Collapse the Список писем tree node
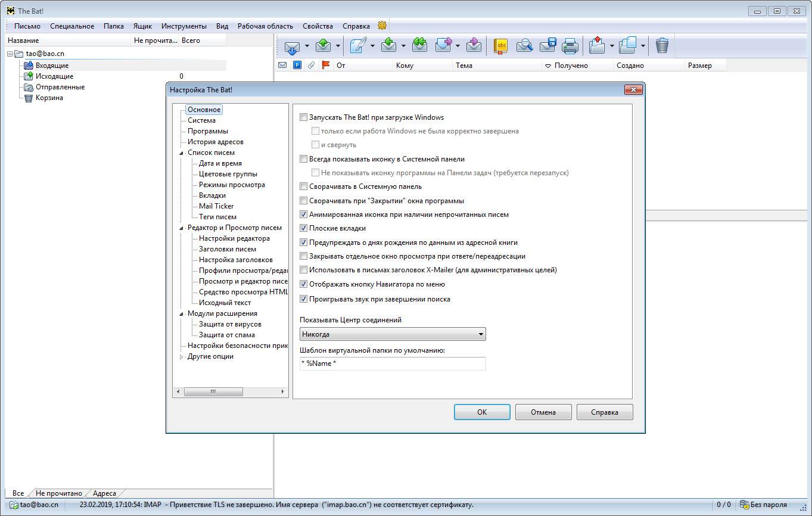This screenshot has width=812, height=516. [182, 153]
